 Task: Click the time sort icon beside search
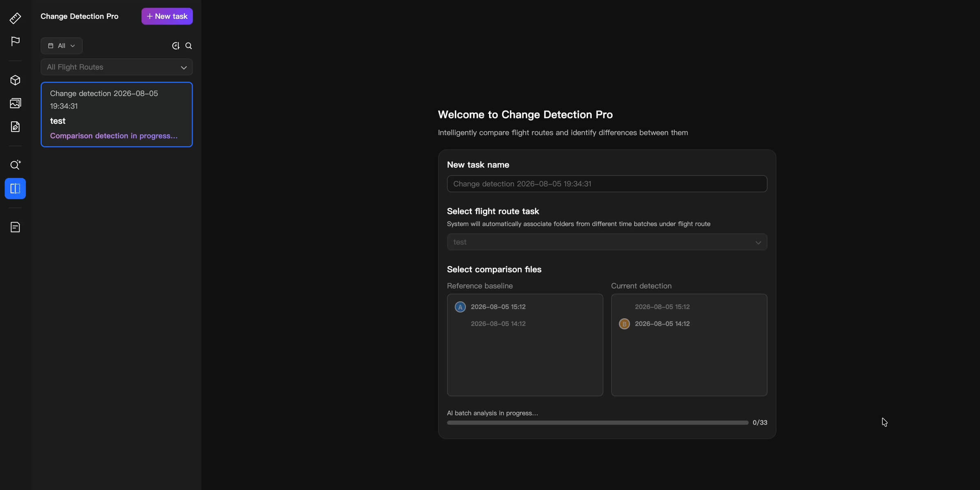click(x=176, y=46)
